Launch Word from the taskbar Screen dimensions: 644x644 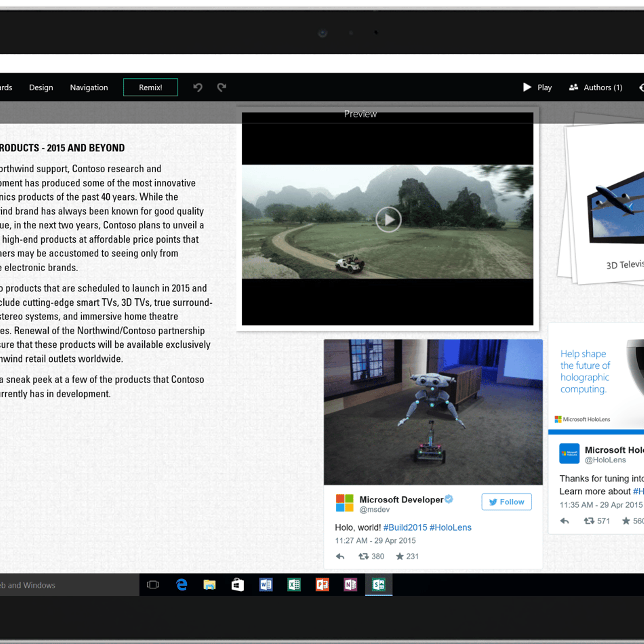point(266,585)
